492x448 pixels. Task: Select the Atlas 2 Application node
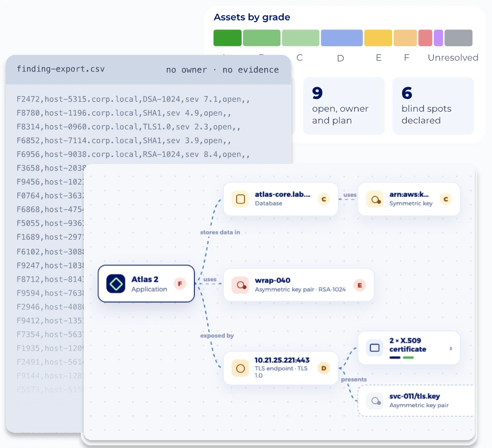146,284
